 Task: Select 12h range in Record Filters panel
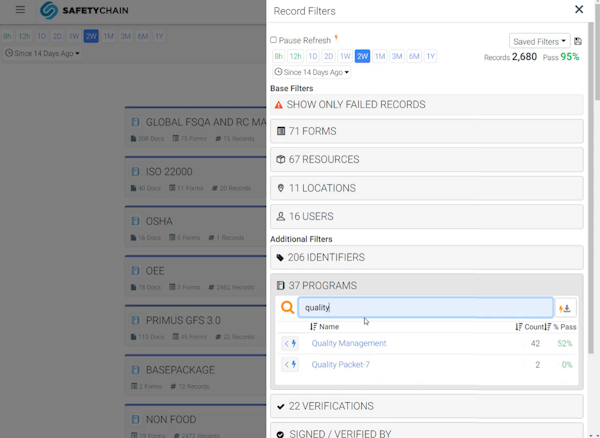(295, 56)
